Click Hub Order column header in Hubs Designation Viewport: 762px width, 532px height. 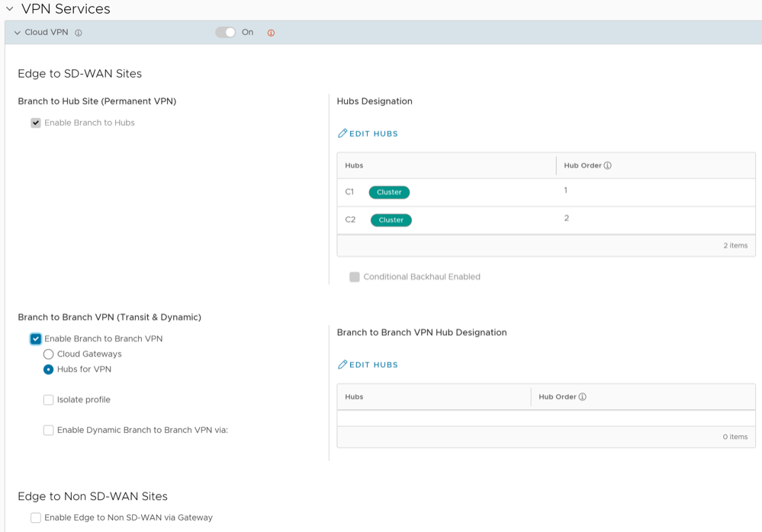click(583, 165)
